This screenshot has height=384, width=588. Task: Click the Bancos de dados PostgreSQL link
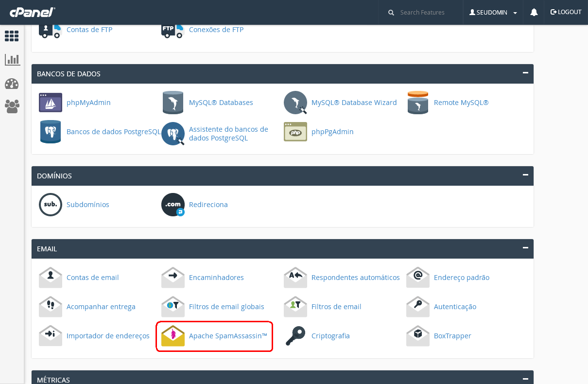[x=114, y=132]
